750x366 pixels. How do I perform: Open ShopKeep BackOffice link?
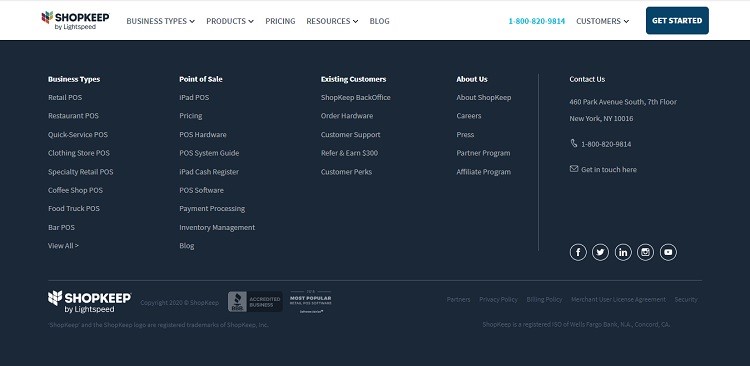pyautogui.click(x=355, y=98)
